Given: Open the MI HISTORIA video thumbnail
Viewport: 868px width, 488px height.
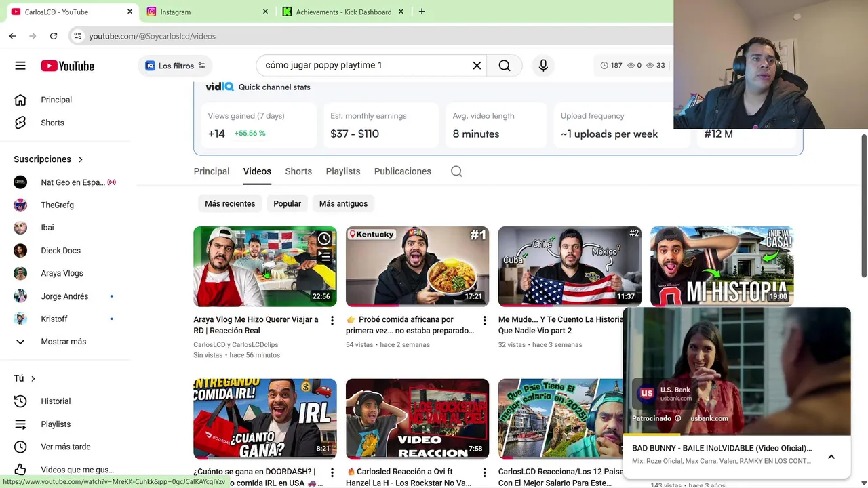Looking at the screenshot, I should pyautogui.click(x=722, y=266).
